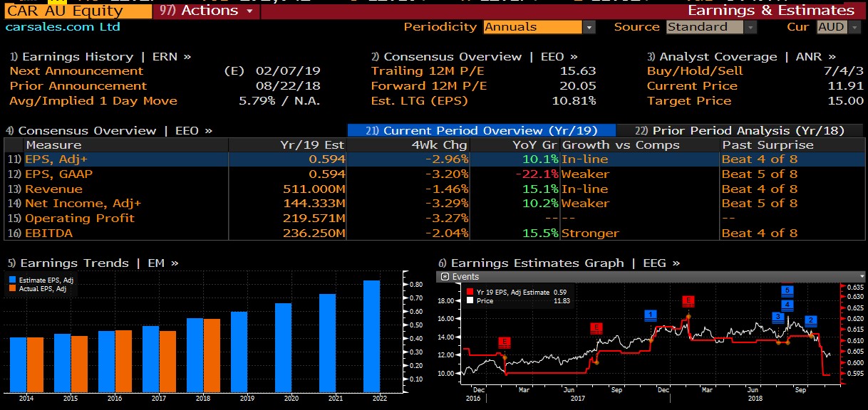Click the Buy/Hold/Sell value 7/4/3
This screenshot has height=410, width=868.
point(844,71)
